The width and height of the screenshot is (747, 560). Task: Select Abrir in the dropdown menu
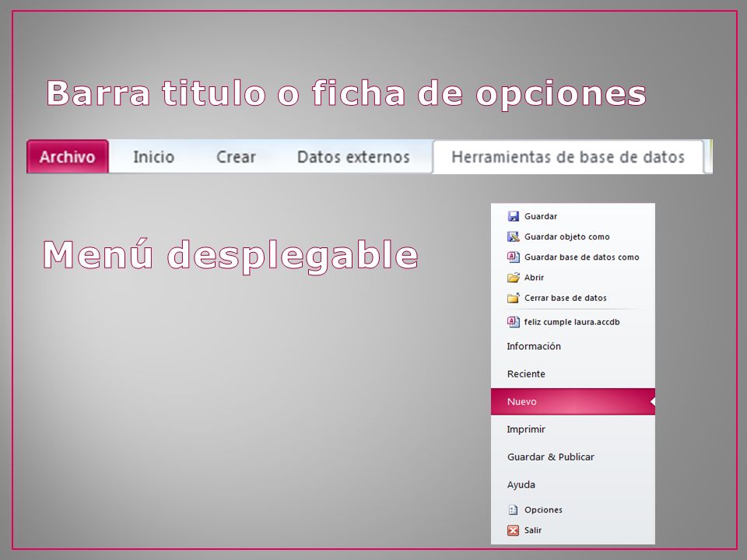click(534, 278)
